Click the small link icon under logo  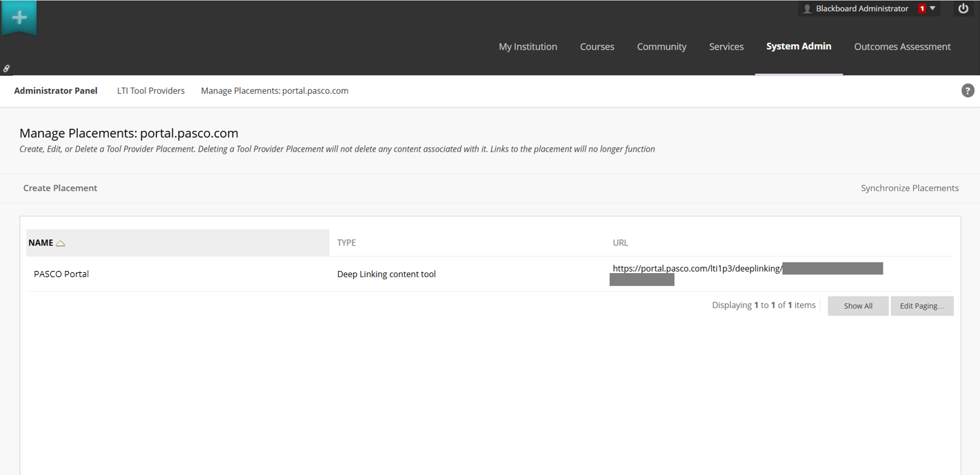pos(6,69)
